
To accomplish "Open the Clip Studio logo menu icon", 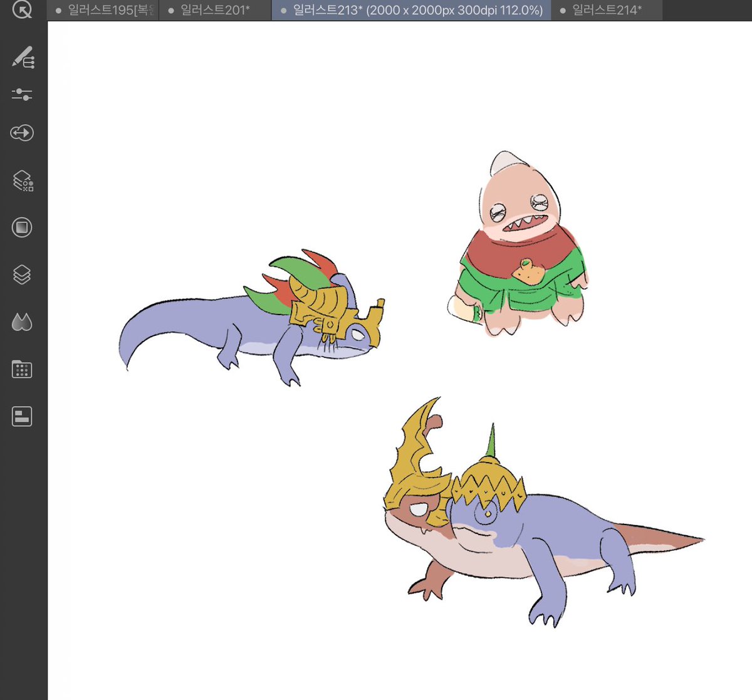I will click(x=22, y=9).
